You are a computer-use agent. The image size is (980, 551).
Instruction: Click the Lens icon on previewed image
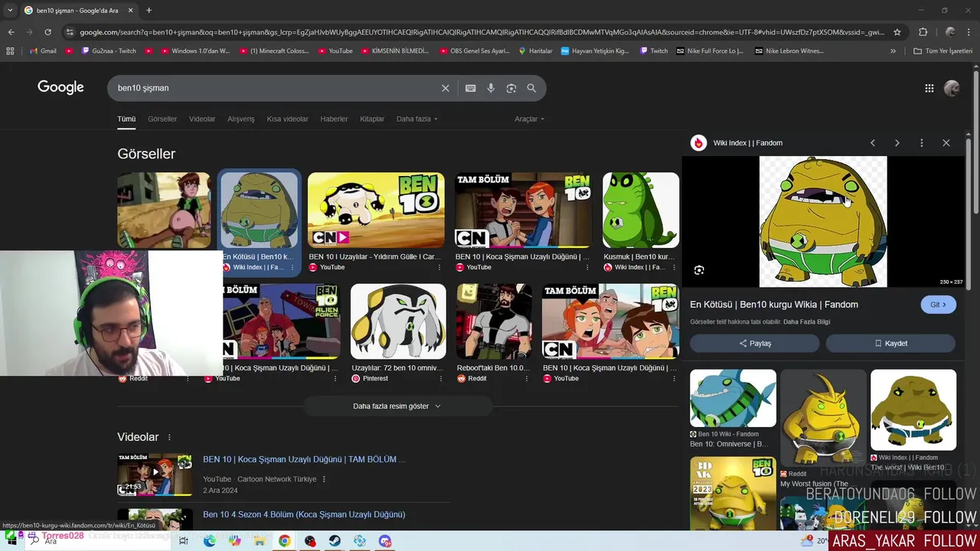[699, 270]
